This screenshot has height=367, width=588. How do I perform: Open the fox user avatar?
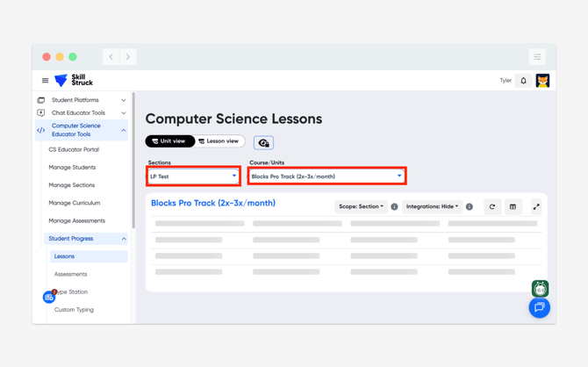[542, 81]
